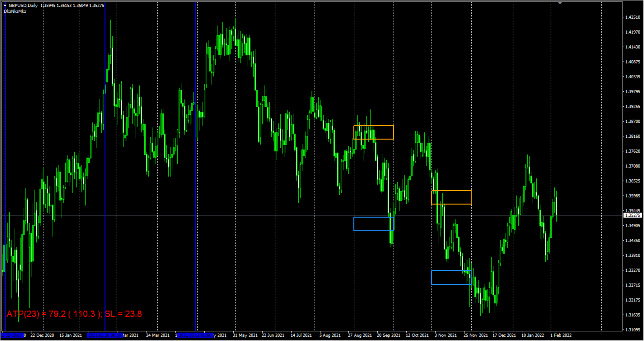Click the 1.40875 price scale label
The width and height of the screenshot is (644, 341).
point(633,62)
